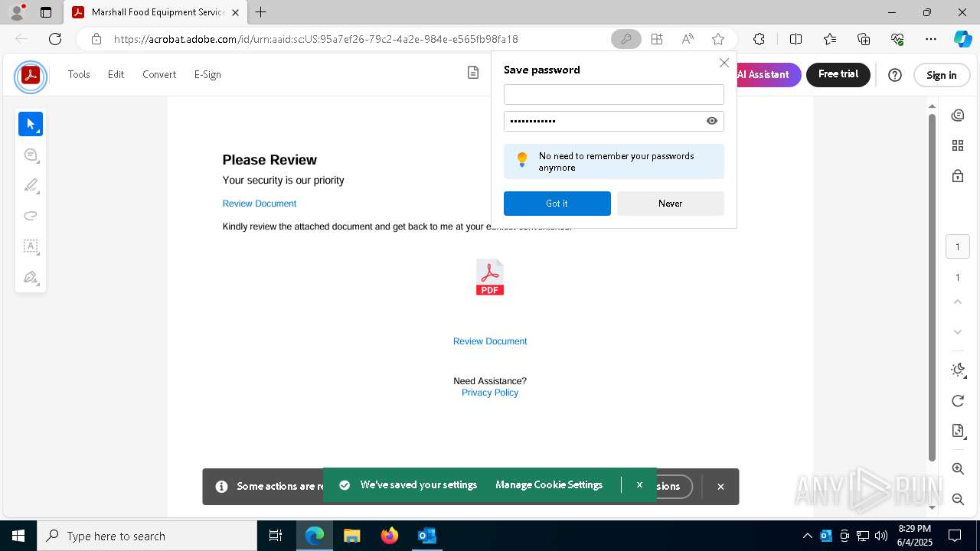980x551 pixels.
Task: Open the Read aloud icon in address bar
Action: 688,39
